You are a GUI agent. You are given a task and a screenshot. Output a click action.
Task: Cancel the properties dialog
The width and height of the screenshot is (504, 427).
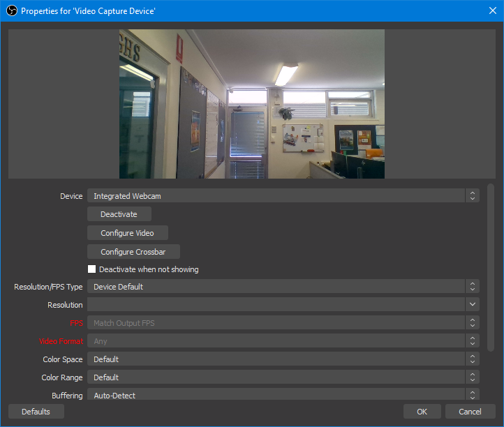(470, 411)
